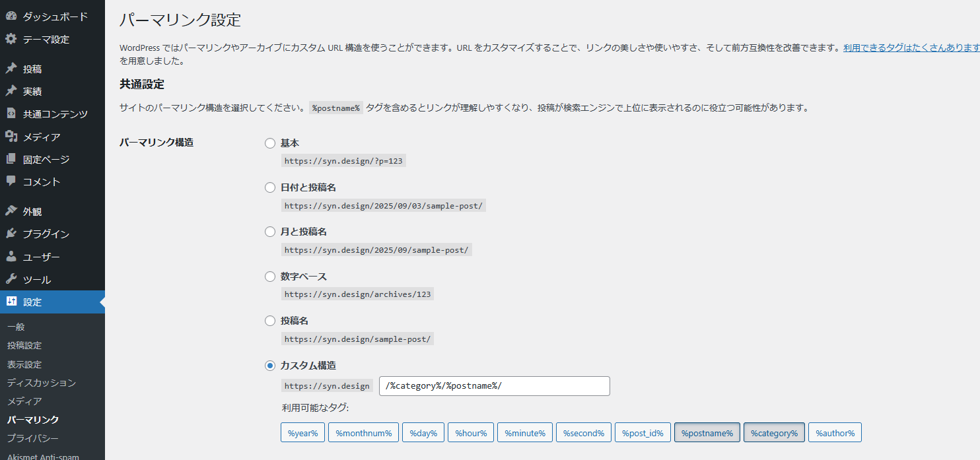980x460 pixels.
Task: Go to 表示設定 under 設定
Action: tap(24, 364)
